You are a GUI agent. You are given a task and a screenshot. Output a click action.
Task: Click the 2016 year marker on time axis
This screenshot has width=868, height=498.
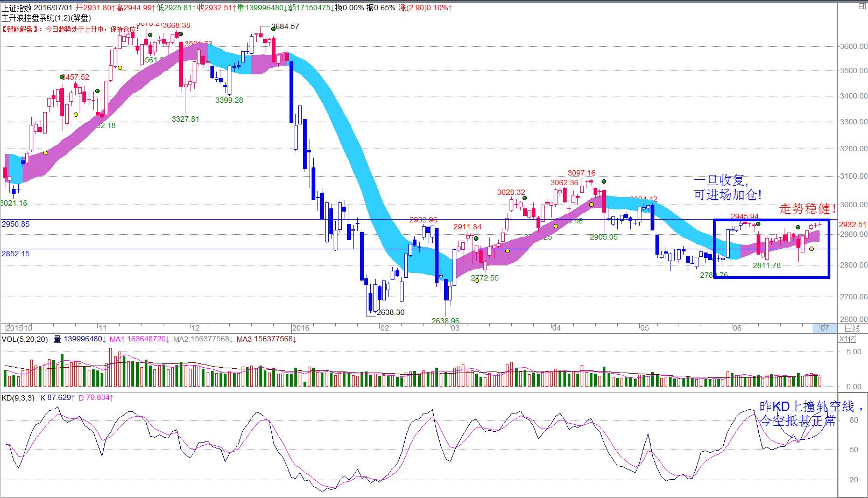click(300, 328)
